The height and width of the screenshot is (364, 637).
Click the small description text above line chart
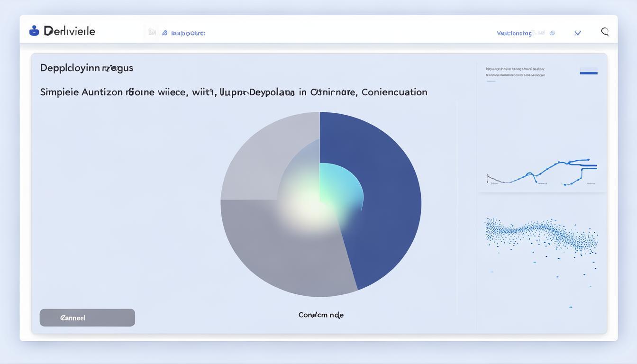click(x=515, y=72)
